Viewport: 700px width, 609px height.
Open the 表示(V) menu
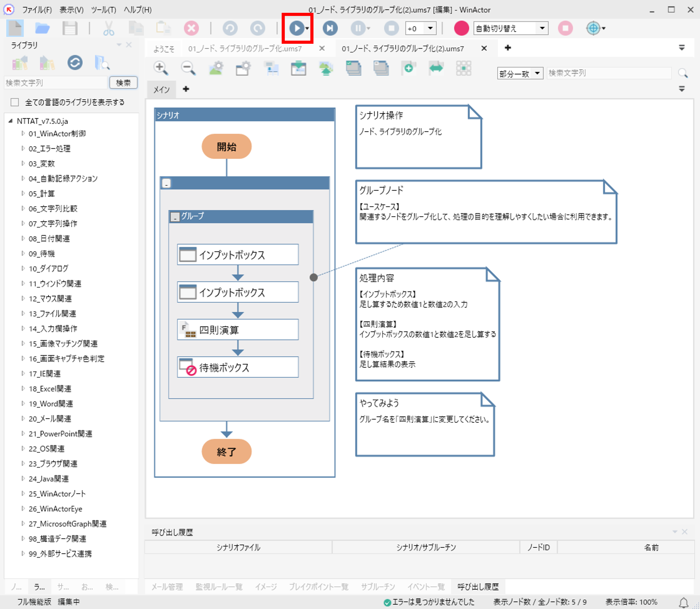[x=71, y=9]
